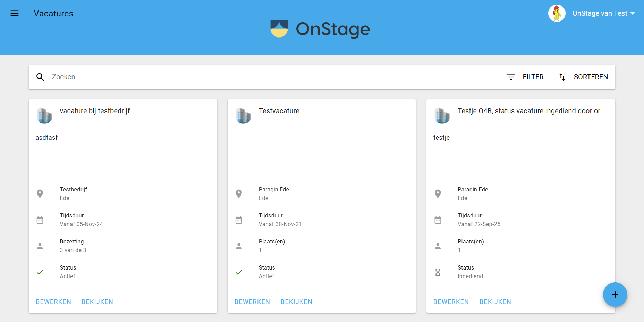The width and height of the screenshot is (644, 322).
Task: Open the FILTER options
Action: [526, 77]
